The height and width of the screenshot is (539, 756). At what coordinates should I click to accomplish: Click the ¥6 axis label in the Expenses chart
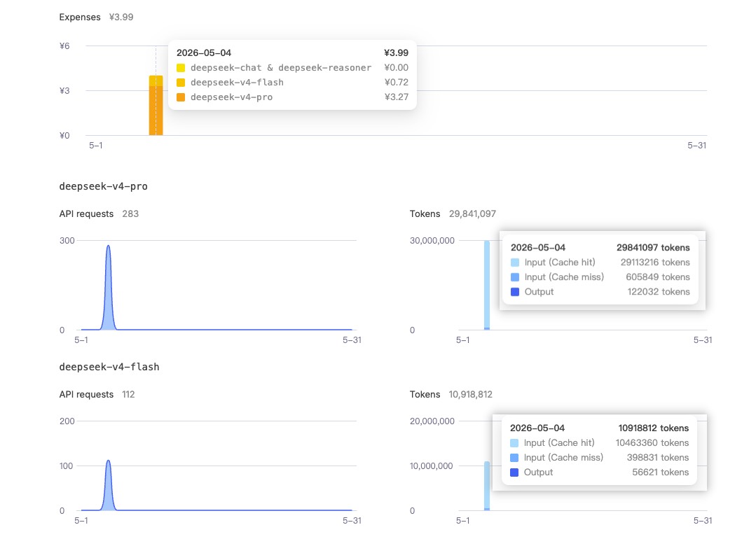tap(64, 45)
